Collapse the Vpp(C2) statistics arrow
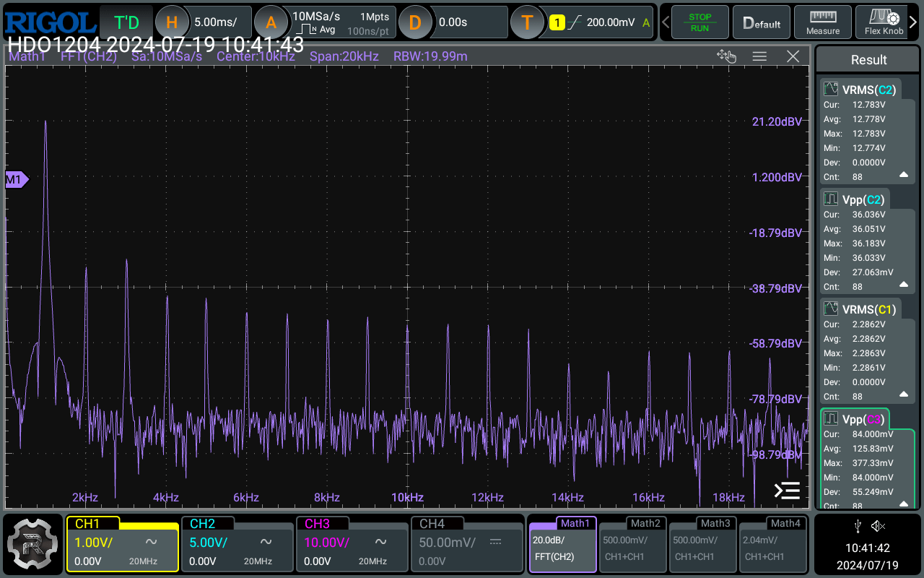This screenshot has height=578, width=924. (x=904, y=285)
